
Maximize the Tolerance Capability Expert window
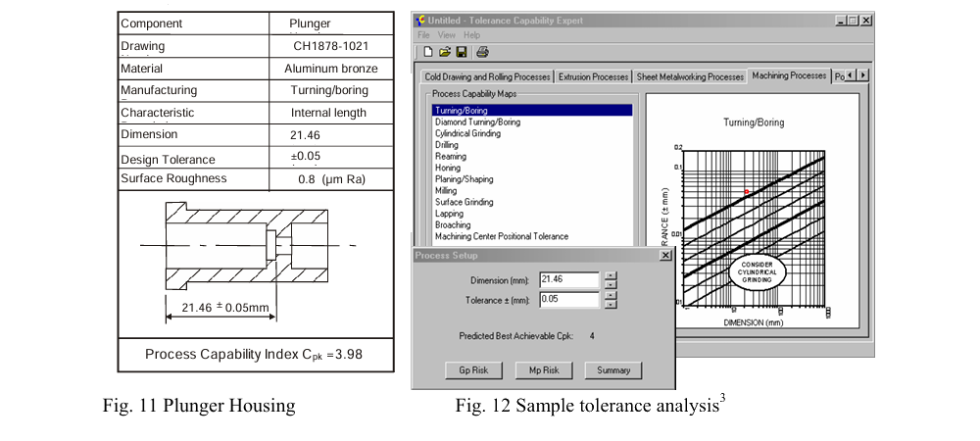click(x=854, y=21)
